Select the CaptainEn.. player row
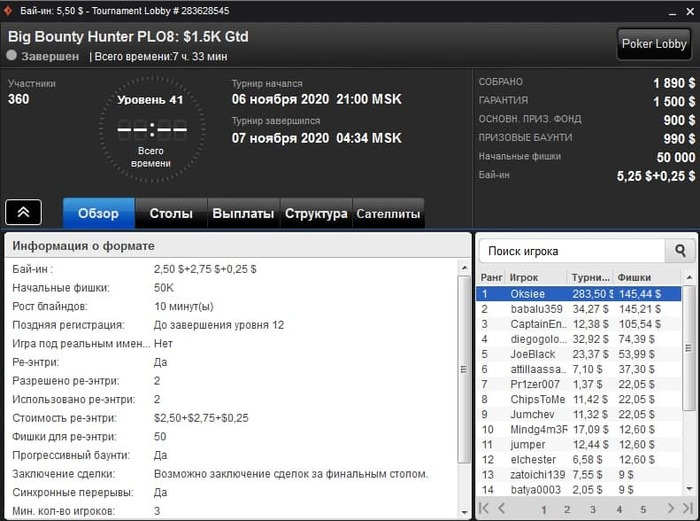This screenshot has height=521, width=700. click(579, 324)
